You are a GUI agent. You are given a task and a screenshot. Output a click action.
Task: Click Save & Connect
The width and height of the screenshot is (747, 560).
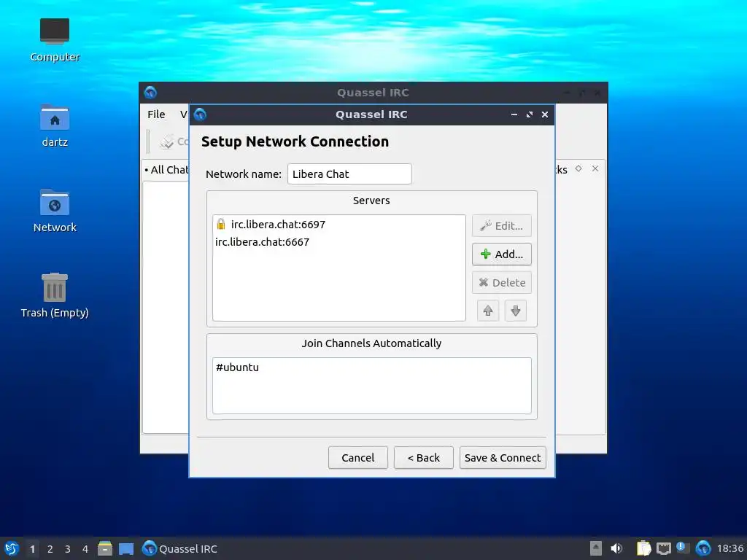point(503,458)
